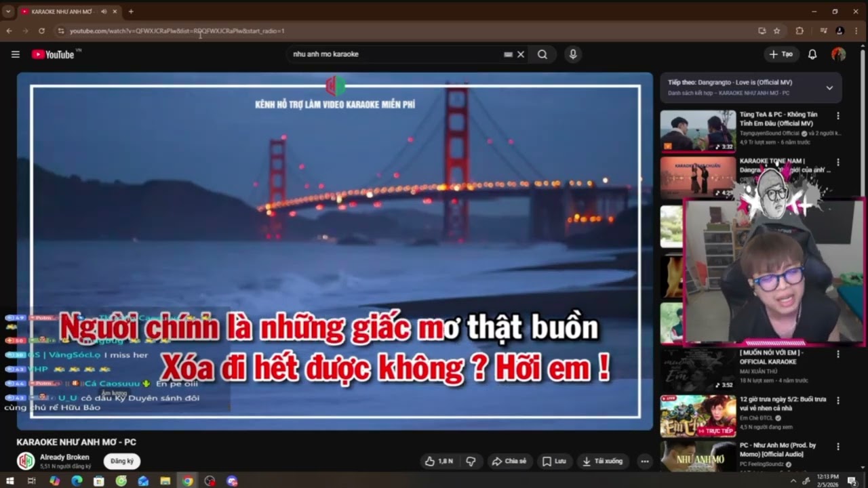Viewport: 868px width, 488px height.
Task: Start voice search with the microphone icon
Action: click(573, 54)
